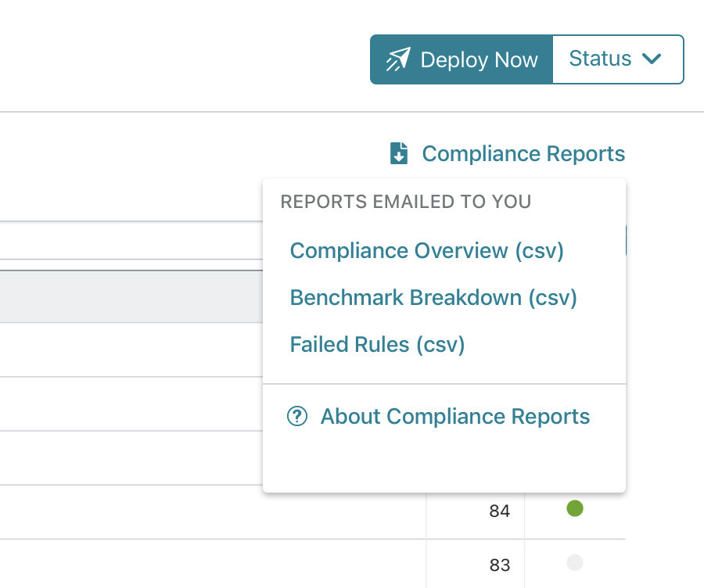Viewport: 704px width, 588px height.
Task: Click the gray status dot beside 83
Action: [x=575, y=562]
